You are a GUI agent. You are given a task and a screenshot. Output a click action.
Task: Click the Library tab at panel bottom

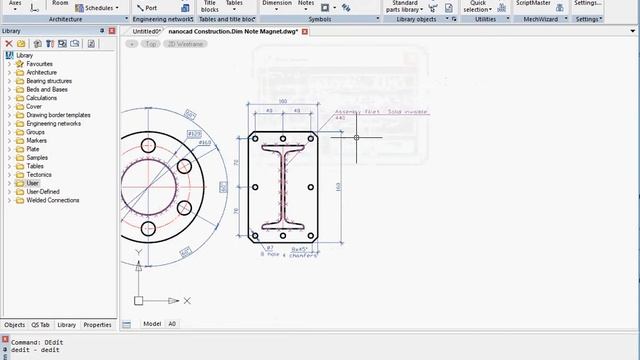pyautogui.click(x=67, y=325)
